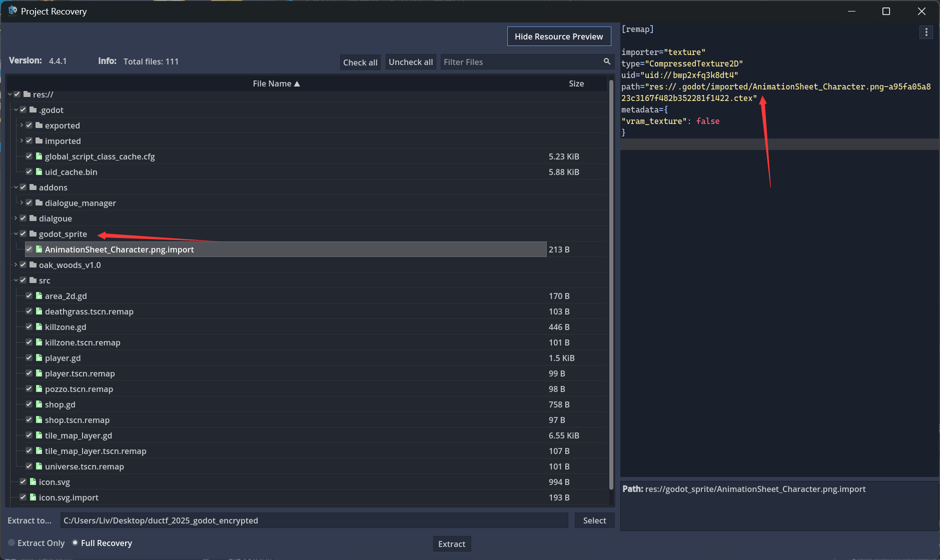Uncheck the icon.svg.import checkbox
This screenshot has height=560, width=940.
tap(23, 497)
